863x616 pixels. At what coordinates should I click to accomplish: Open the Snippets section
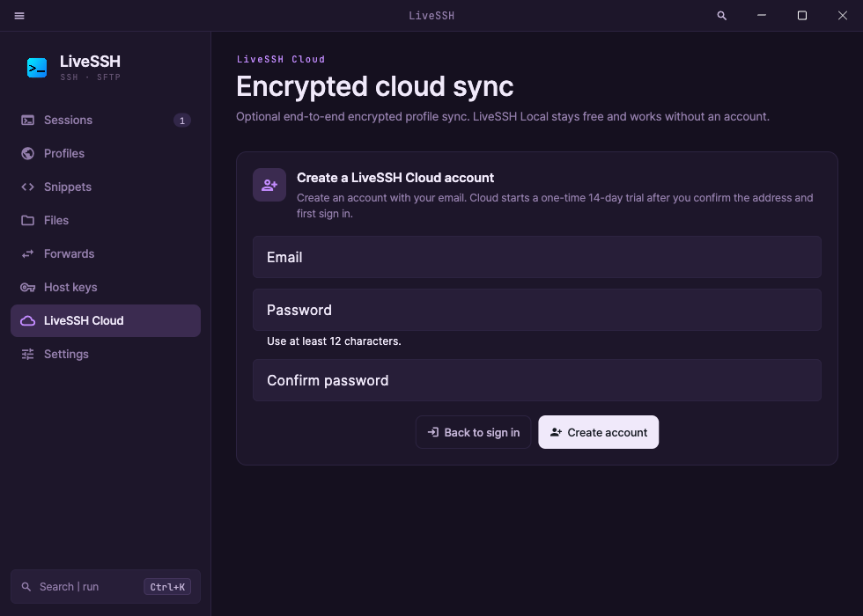click(106, 187)
